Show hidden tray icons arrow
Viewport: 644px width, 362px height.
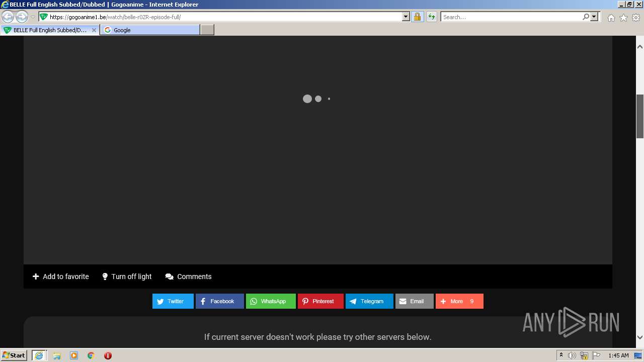(561, 355)
